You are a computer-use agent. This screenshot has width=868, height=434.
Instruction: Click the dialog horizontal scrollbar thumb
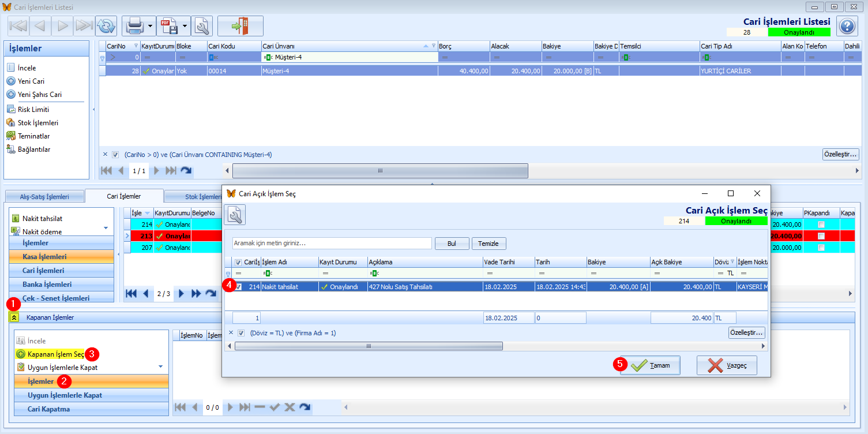click(x=369, y=346)
